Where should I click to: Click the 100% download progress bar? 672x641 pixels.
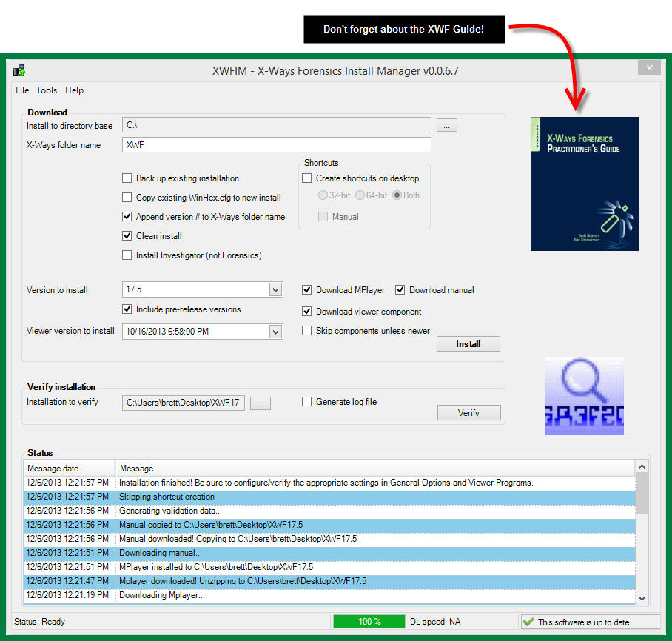coord(369,622)
